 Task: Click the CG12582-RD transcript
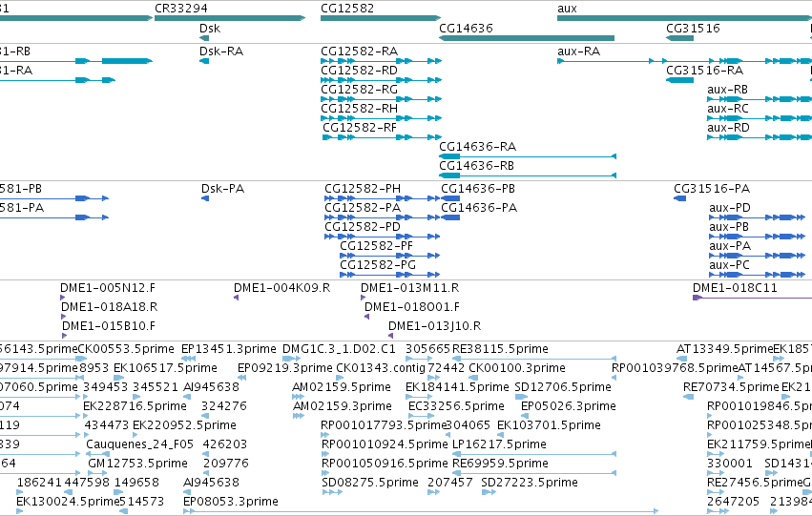(x=381, y=80)
